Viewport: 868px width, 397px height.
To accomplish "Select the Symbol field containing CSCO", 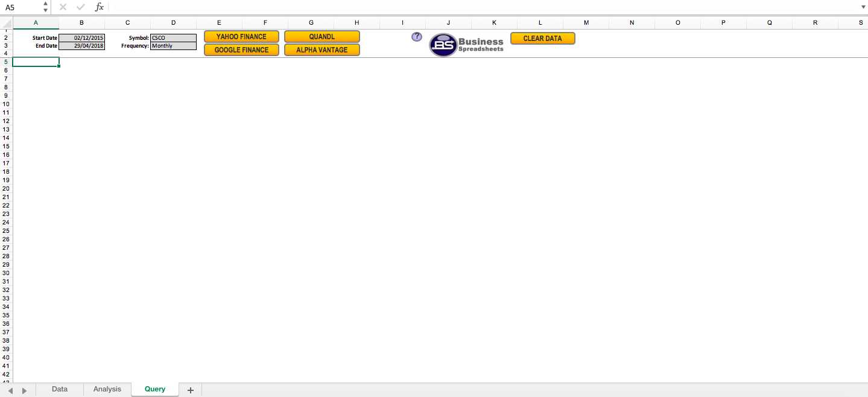I will click(173, 38).
